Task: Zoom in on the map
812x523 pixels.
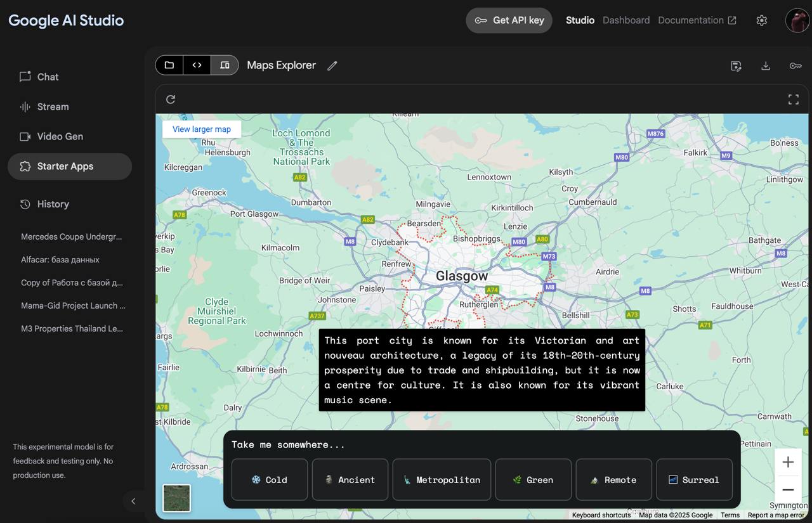Action: pyautogui.click(x=788, y=462)
